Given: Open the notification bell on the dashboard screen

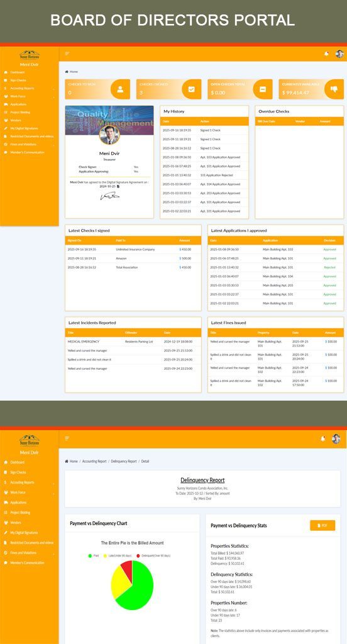Looking at the screenshot, I should 326,54.
